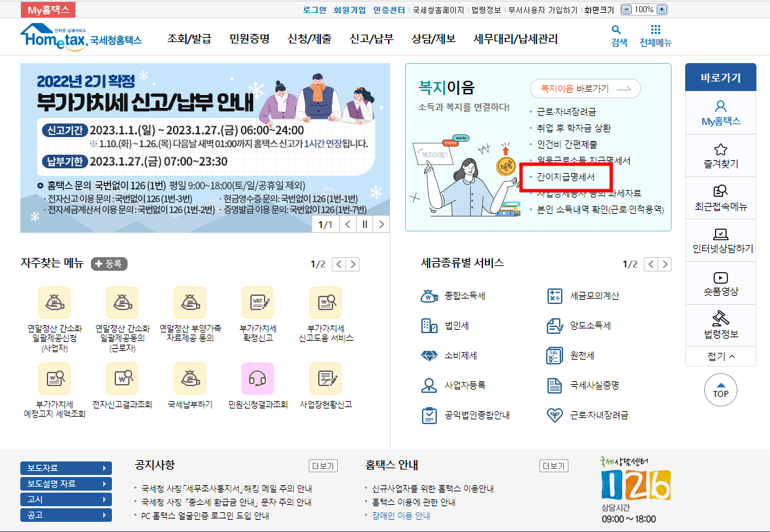Open 소비제세 service
Screen dimensions: 770x532
[x=449, y=356]
